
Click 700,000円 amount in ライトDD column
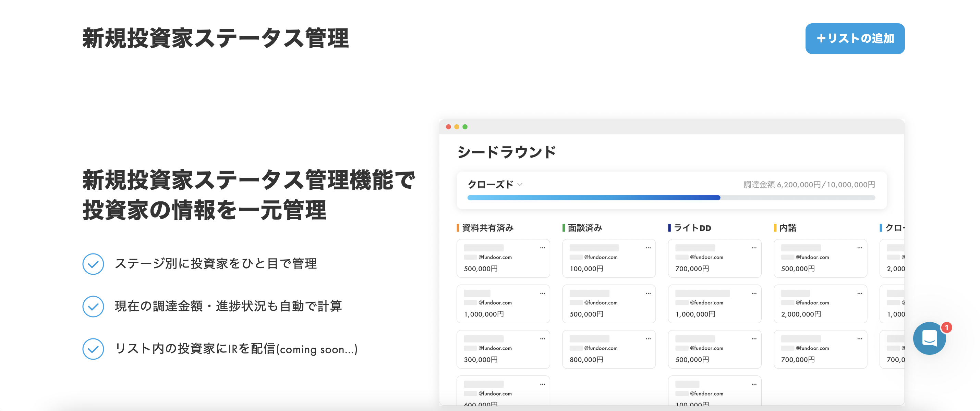[x=692, y=269]
